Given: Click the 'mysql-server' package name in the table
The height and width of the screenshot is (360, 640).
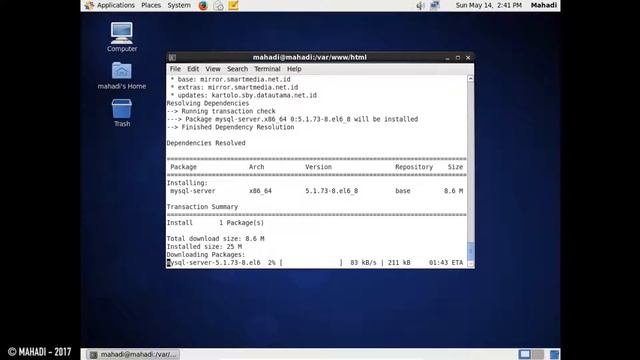Looking at the screenshot, I should point(193,191).
